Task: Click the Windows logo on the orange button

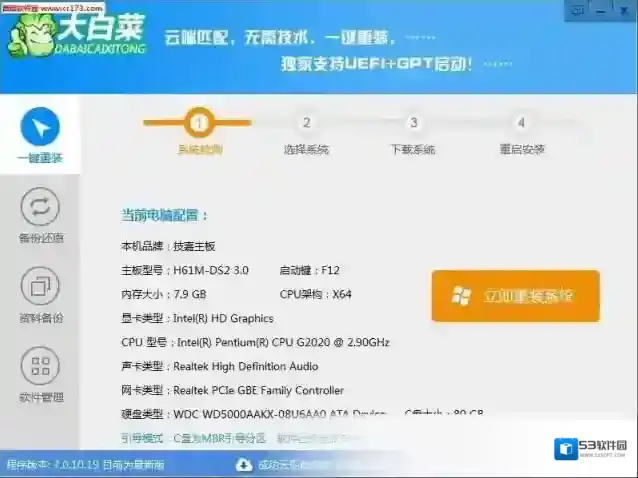Action: pos(461,296)
